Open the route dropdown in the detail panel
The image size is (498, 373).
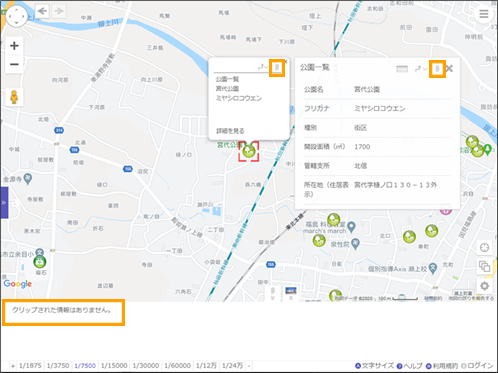(x=421, y=69)
